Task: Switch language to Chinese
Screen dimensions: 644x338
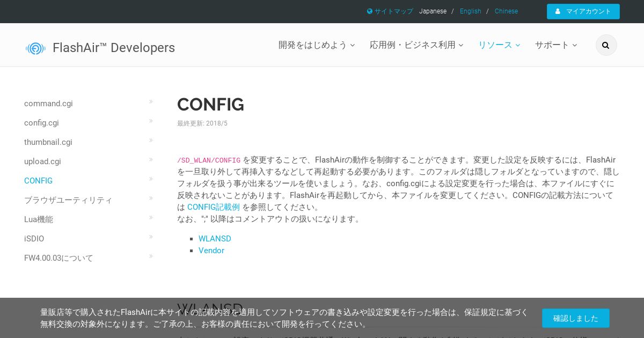Action: (506, 11)
